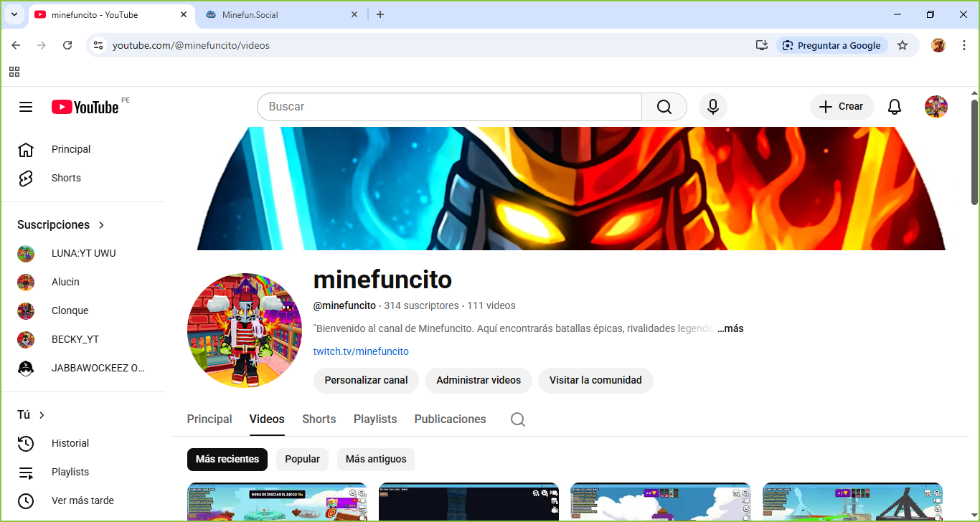Open the notifications bell
The width and height of the screenshot is (980, 522).
coord(894,107)
